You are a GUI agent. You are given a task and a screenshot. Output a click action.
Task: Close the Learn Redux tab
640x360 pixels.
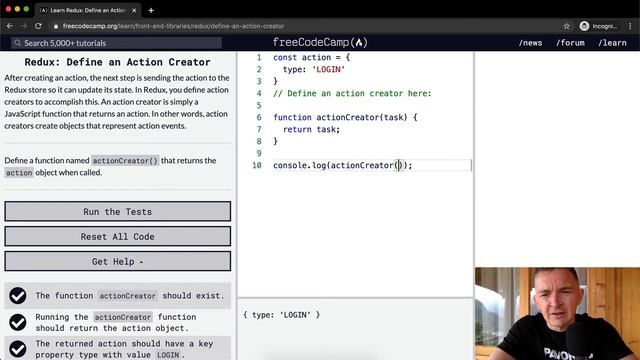point(134,10)
